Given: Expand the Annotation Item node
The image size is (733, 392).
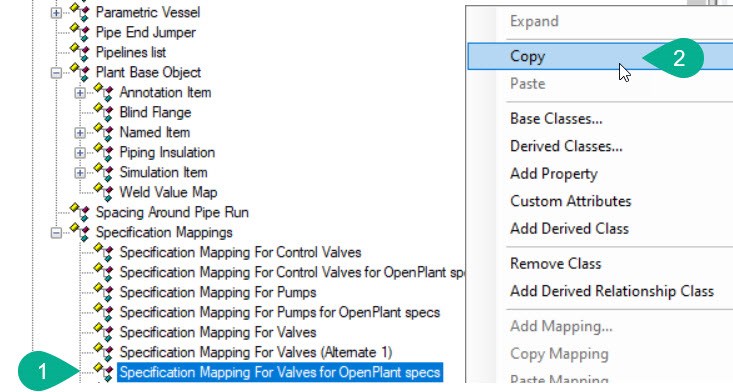Looking at the screenshot, I should point(80,93).
